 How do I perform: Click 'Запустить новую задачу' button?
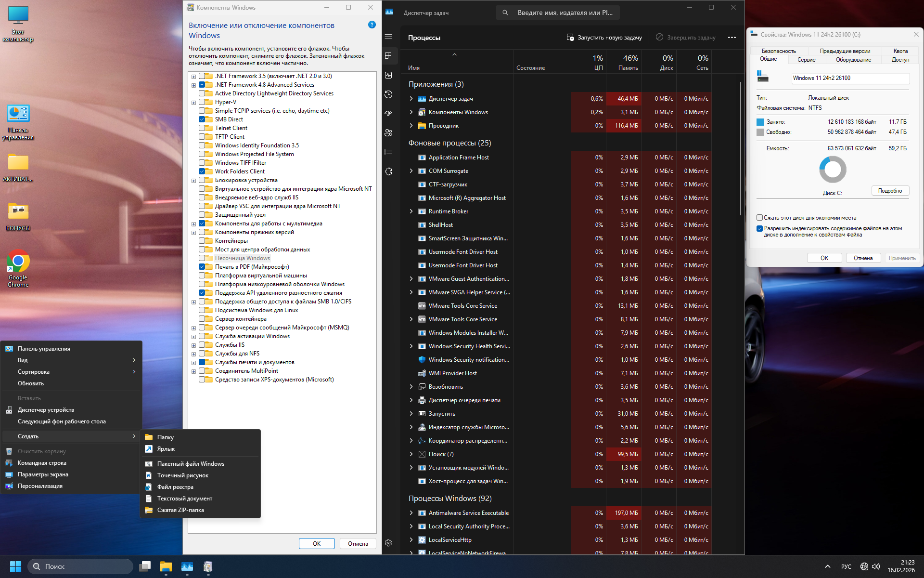pyautogui.click(x=604, y=38)
